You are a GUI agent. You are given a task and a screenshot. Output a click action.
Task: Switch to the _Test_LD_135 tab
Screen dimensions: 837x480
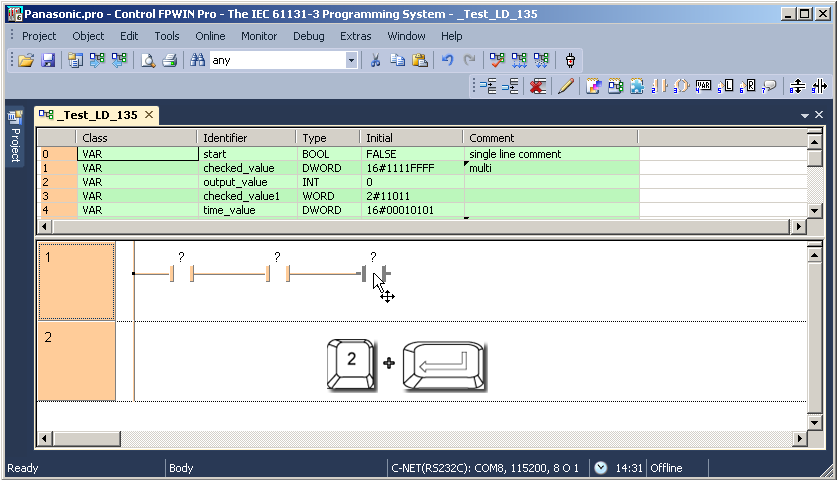pyautogui.click(x=96, y=115)
